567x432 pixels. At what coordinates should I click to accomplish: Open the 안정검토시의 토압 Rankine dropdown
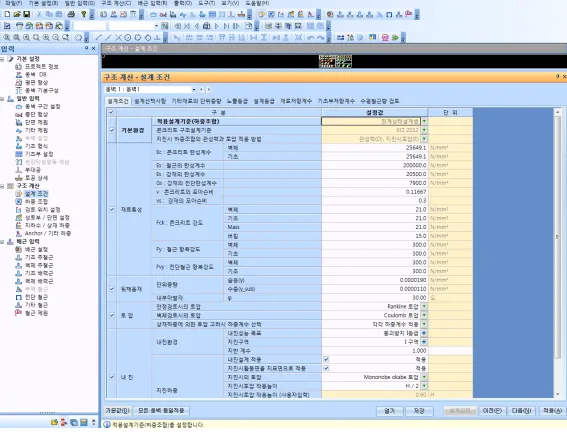pyautogui.click(x=424, y=307)
